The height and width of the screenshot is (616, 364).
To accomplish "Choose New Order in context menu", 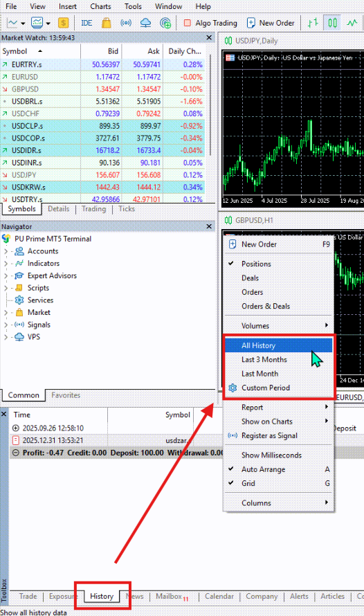I will click(279, 244).
